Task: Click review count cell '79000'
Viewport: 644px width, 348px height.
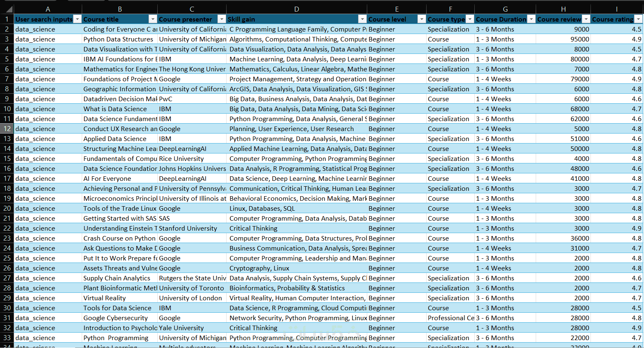Action: point(563,79)
